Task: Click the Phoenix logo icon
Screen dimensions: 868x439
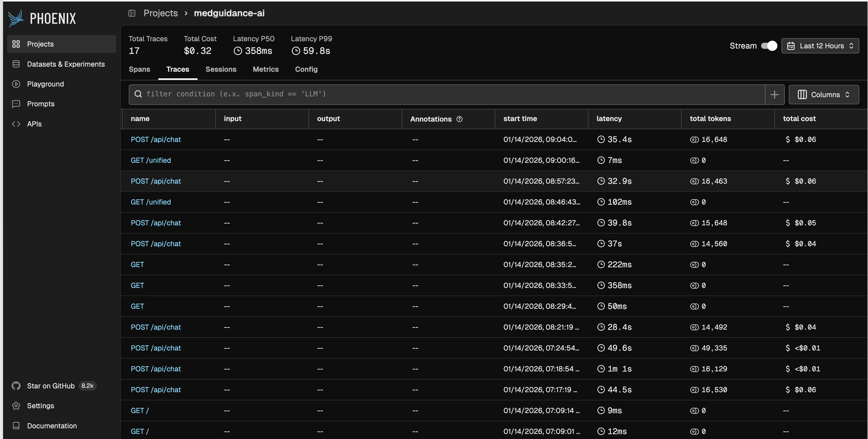Action: (16, 18)
